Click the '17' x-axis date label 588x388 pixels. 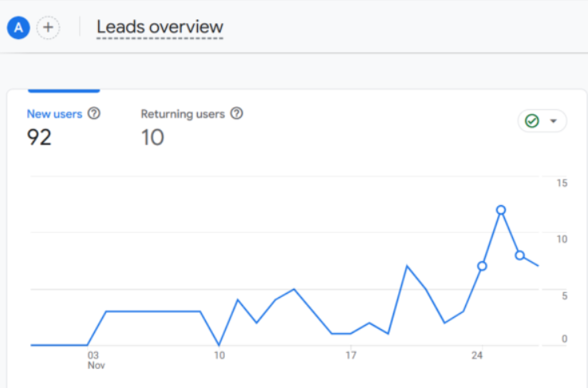click(x=350, y=355)
